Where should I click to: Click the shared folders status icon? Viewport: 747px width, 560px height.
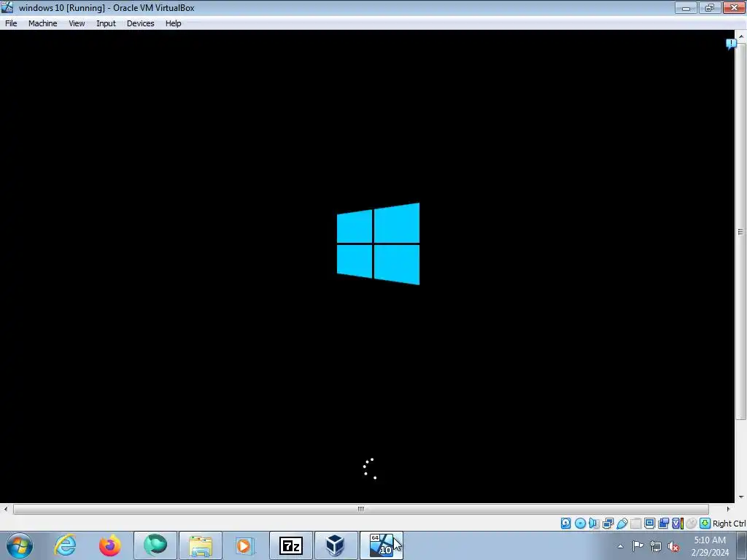pyautogui.click(x=635, y=524)
